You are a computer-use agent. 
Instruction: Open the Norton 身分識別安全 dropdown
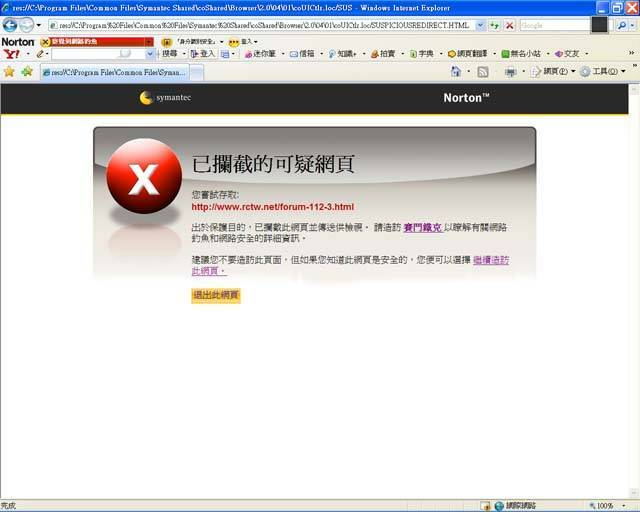pyautogui.click(x=222, y=42)
